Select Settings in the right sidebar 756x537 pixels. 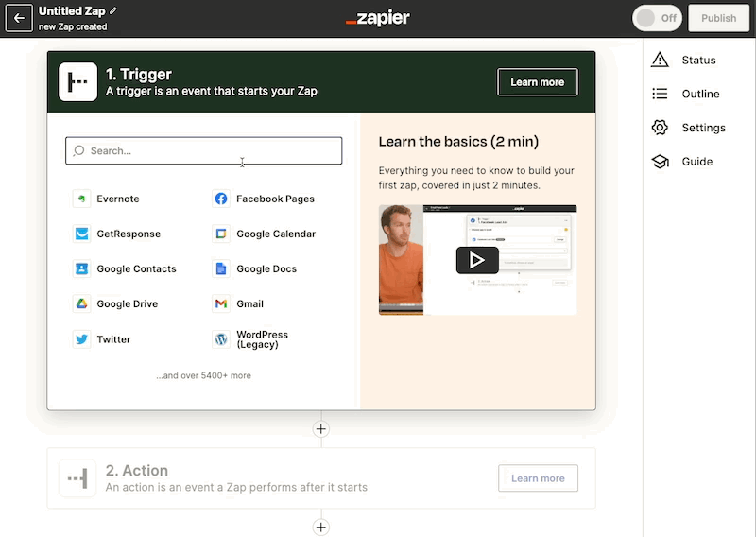[x=703, y=128]
